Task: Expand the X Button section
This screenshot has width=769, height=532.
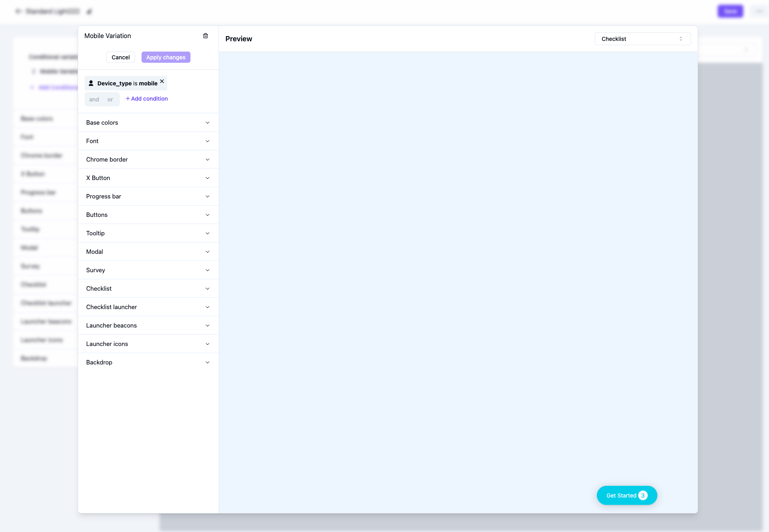Action: tap(148, 178)
